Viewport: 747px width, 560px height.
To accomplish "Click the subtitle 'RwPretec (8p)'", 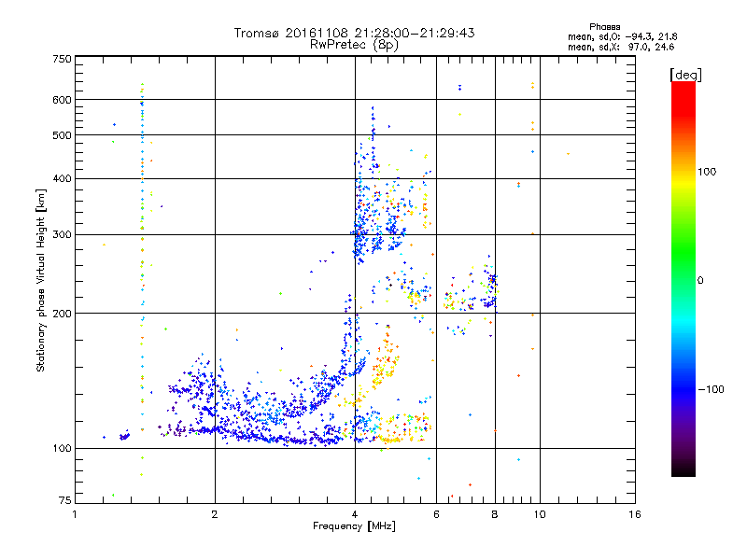I will point(354,45).
